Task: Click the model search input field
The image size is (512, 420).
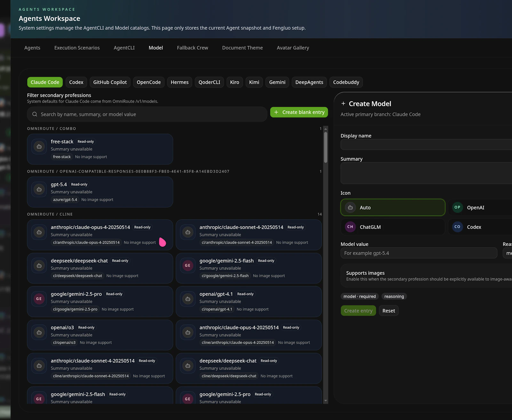Action: coord(147,114)
